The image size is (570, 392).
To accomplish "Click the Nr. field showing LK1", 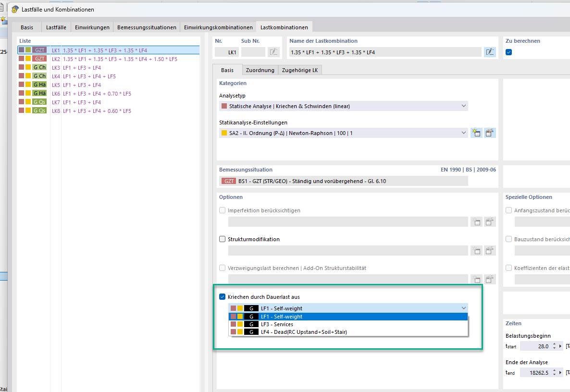I will point(226,52).
